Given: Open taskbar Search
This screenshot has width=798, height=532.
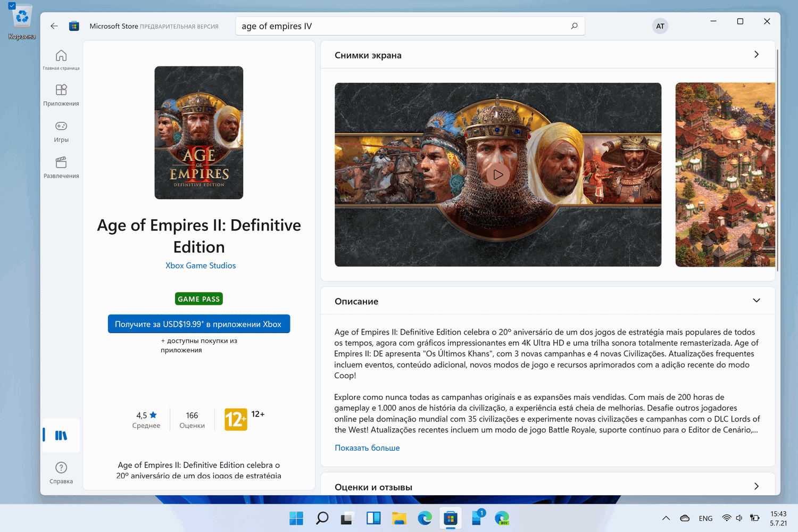Looking at the screenshot, I should click(322, 518).
